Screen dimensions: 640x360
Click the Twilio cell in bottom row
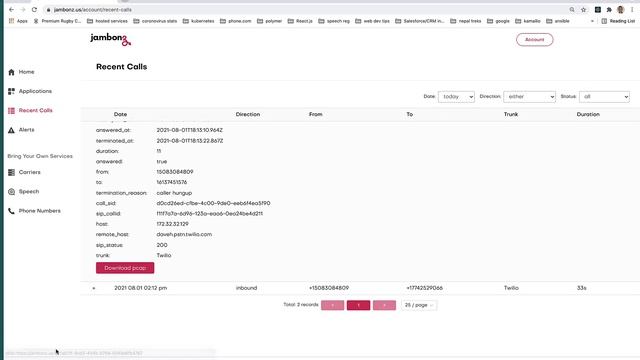[x=511, y=288]
